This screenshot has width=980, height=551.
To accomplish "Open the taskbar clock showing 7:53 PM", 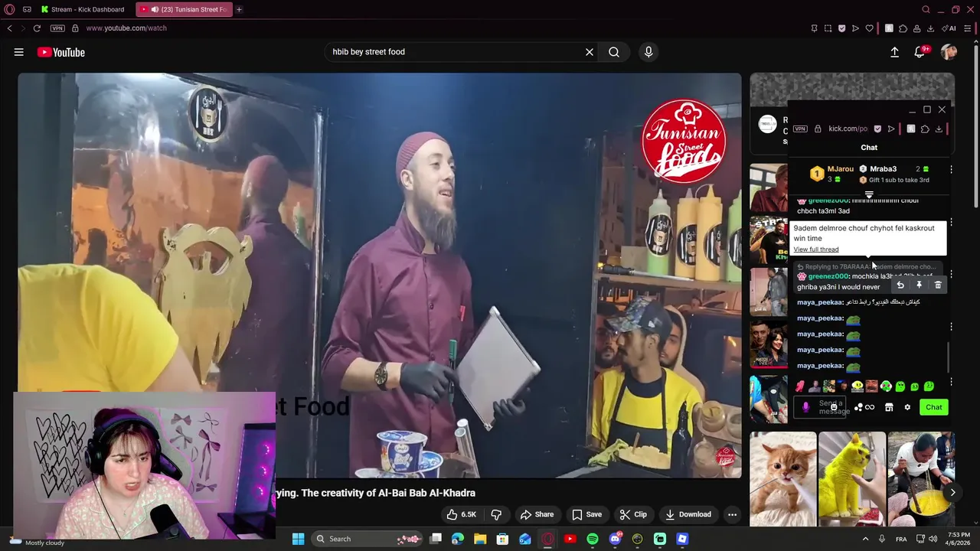I will tap(959, 539).
